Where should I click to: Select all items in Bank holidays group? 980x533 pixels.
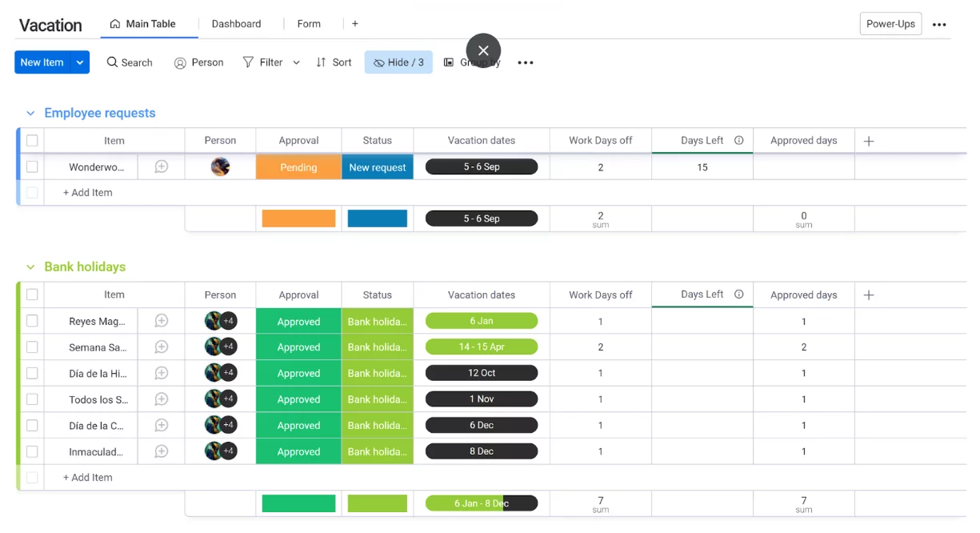pos(32,295)
